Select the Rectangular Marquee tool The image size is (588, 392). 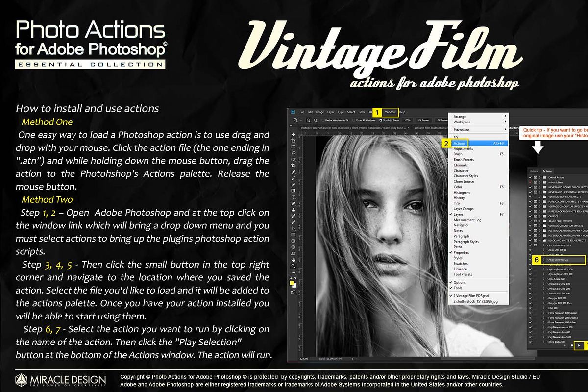coord(294,147)
